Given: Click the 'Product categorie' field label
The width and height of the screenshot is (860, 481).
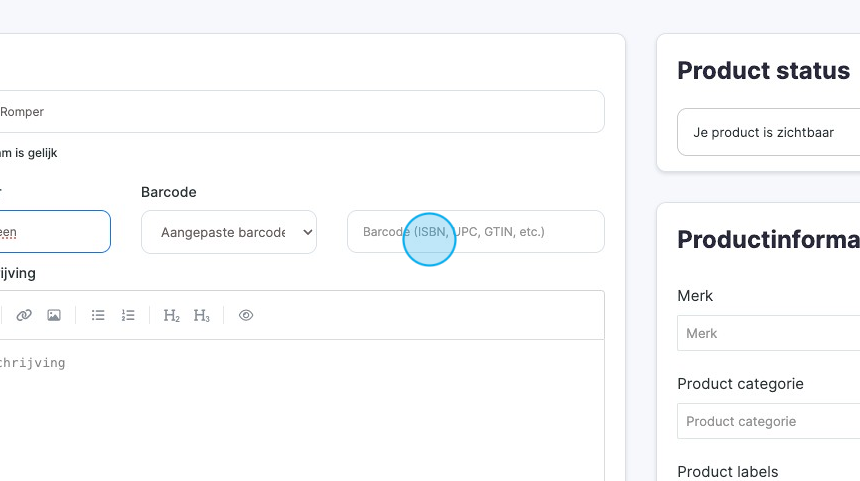Looking at the screenshot, I should click(740, 383).
